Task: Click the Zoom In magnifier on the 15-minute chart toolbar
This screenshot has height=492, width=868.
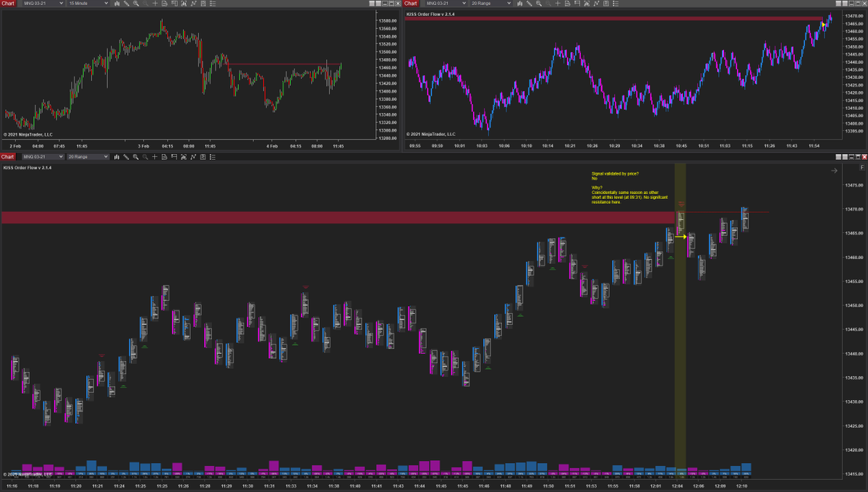Action: coord(136,4)
